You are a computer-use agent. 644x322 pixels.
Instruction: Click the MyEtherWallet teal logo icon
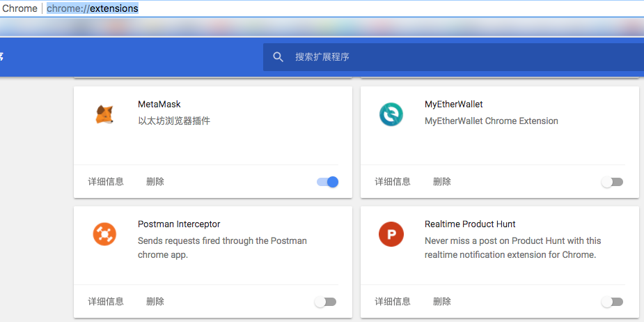(x=391, y=114)
